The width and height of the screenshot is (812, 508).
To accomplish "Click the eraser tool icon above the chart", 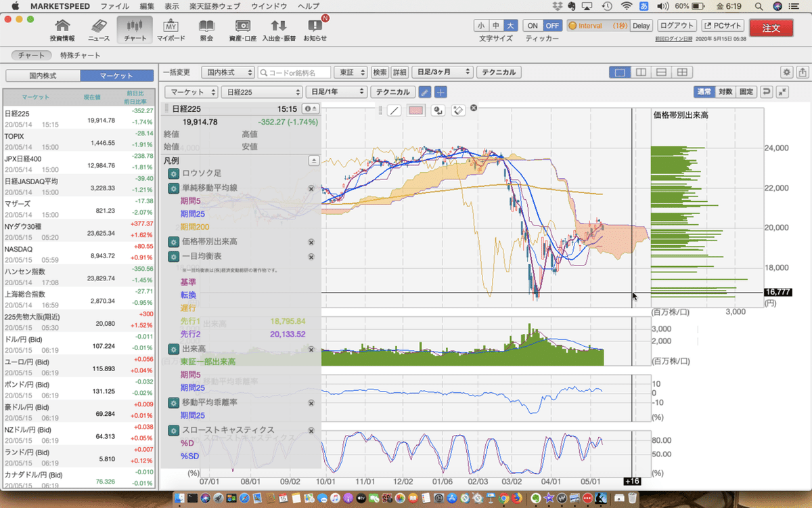I will point(459,110).
